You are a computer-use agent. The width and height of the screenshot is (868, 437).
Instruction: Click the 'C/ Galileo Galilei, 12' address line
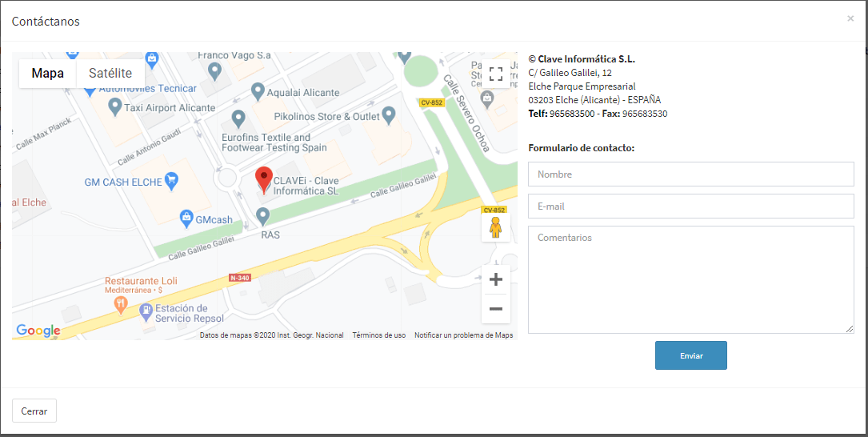(x=570, y=73)
